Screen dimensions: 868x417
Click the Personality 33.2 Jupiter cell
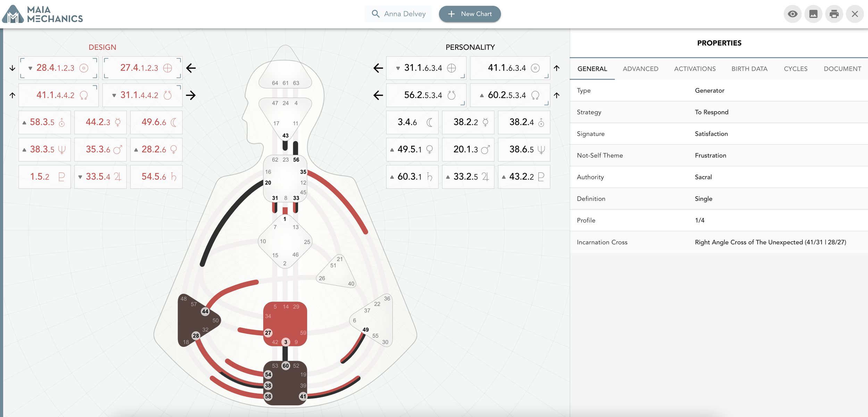[x=468, y=177]
